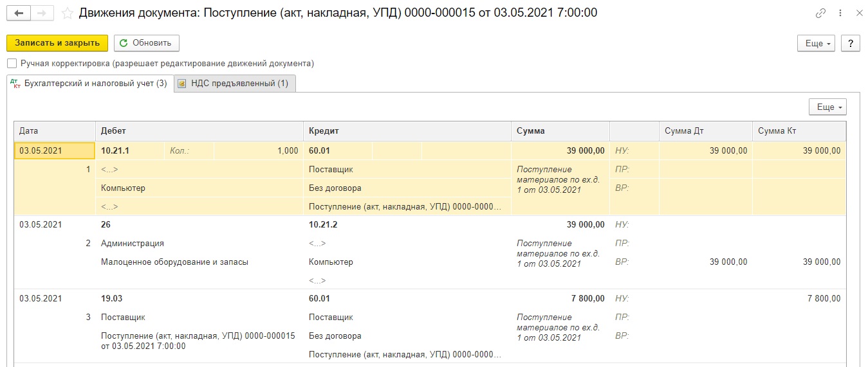
Task: Switch to НДС предъявленный (1) tab
Action: tap(235, 84)
